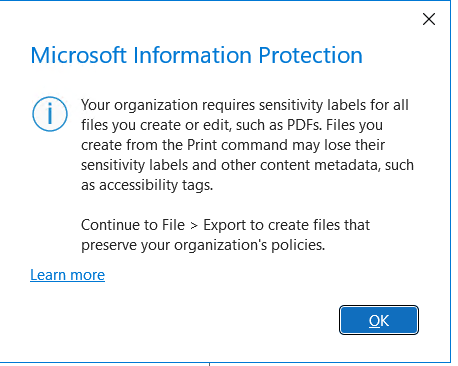Close the Microsoft Information Protection dialog

pos(429,19)
